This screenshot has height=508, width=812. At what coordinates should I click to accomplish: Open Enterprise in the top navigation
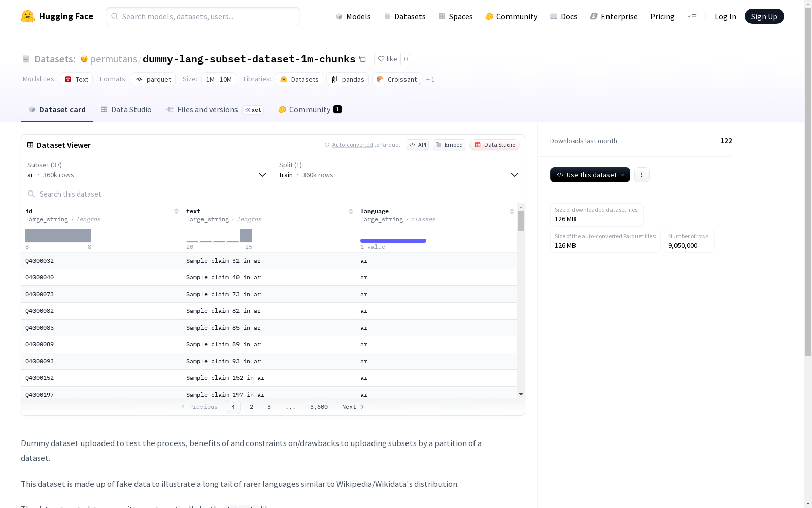click(614, 16)
